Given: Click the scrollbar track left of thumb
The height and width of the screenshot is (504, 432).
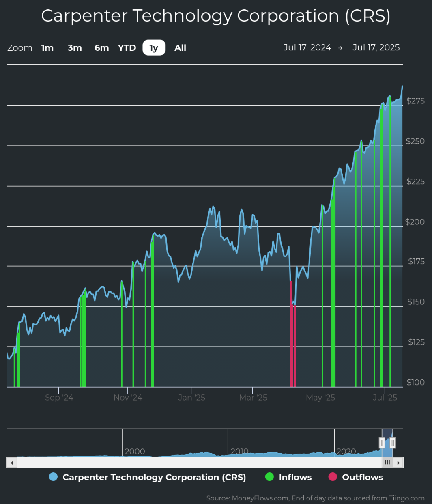Looking at the screenshot, I should 199,463.
